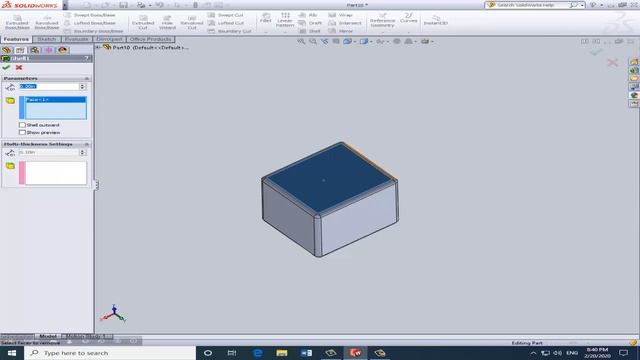This screenshot has width=640, height=360.
Task: Enable the Shell outward checkbox
Action: pyautogui.click(x=22, y=125)
